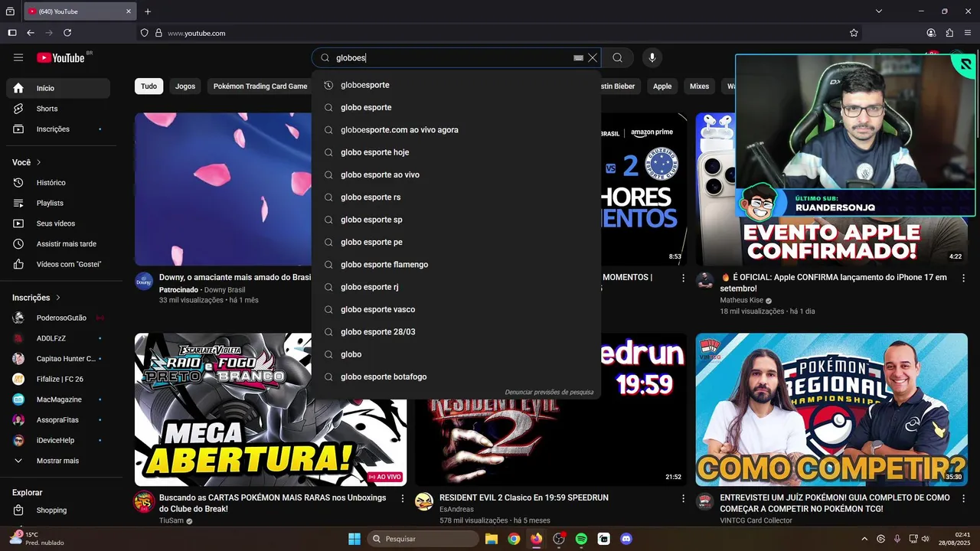This screenshot has height=551, width=980.
Task: Choose suggestion globo esporte ao vivo
Action: click(456, 174)
